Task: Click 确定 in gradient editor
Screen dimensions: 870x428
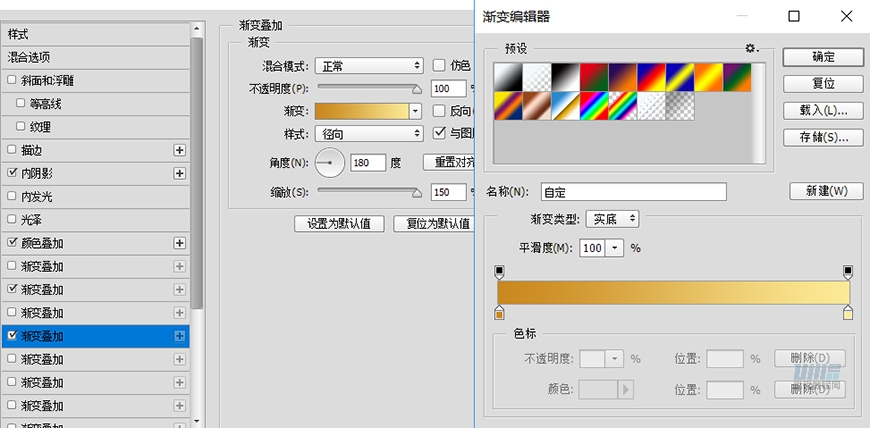Action: pos(823,57)
